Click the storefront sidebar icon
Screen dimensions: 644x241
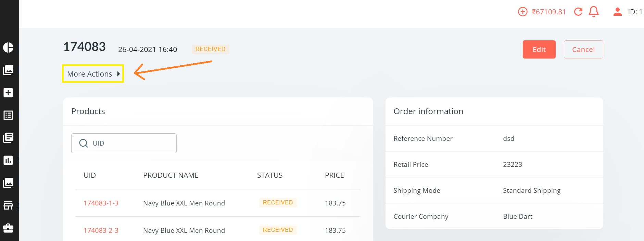(8, 205)
